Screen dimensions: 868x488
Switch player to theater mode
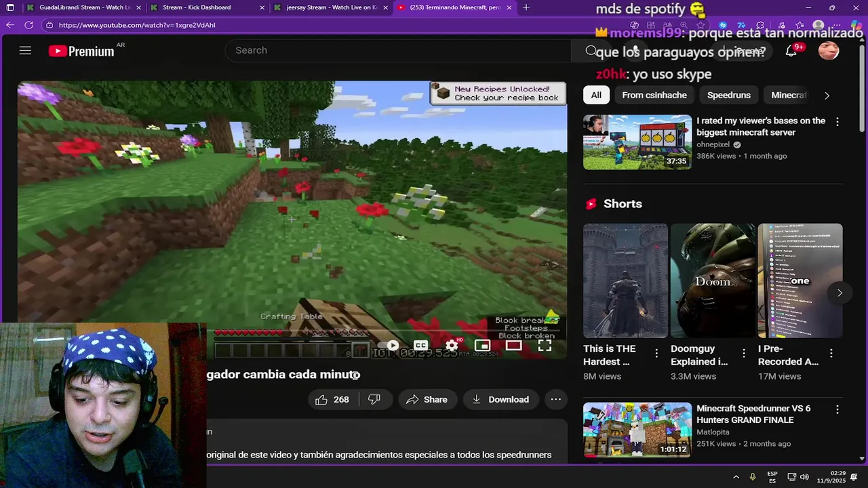(513, 346)
